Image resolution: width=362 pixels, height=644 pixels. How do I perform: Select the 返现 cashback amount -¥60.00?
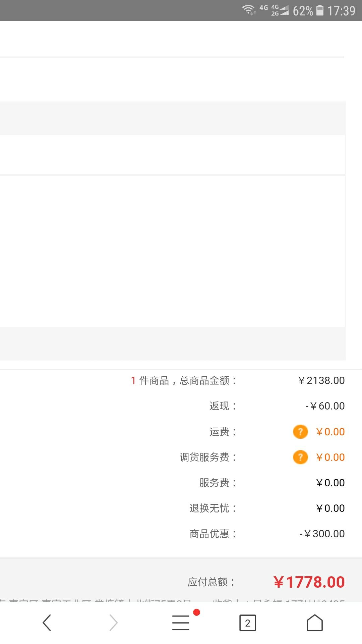pyautogui.click(x=324, y=406)
